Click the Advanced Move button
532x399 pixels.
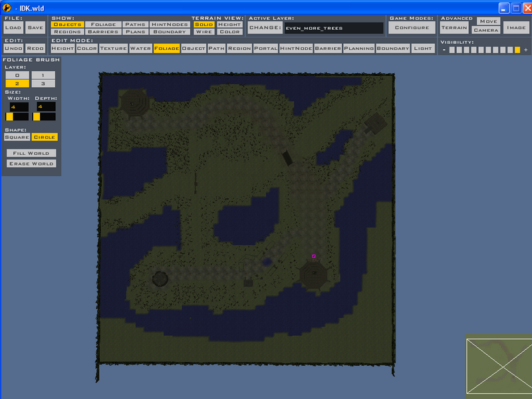click(488, 21)
